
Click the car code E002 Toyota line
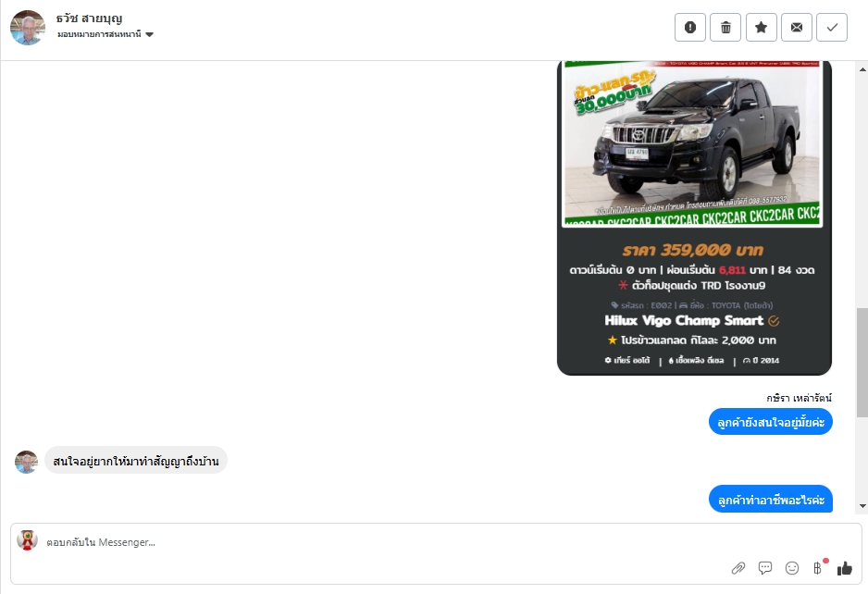(692, 305)
